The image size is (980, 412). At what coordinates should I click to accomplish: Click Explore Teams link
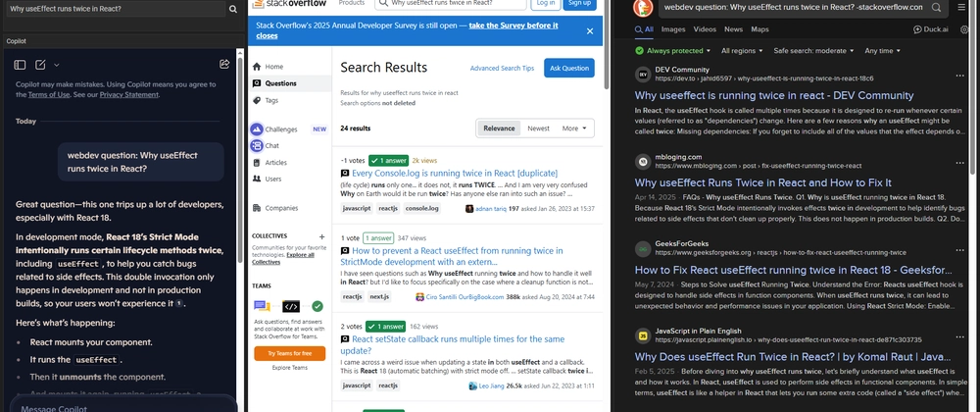click(289, 368)
